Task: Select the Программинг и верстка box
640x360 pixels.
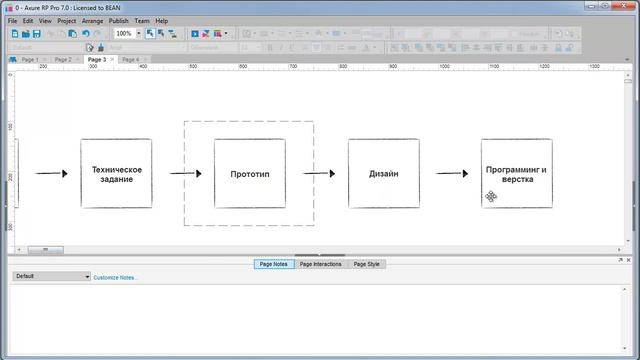Action: pyautogui.click(x=517, y=173)
